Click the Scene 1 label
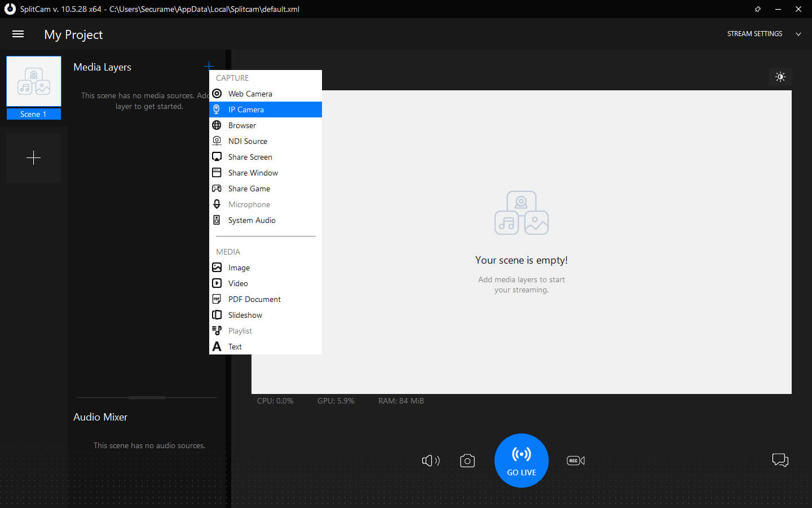Image resolution: width=812 pixels, height=508 pixels. pos(33,114)
